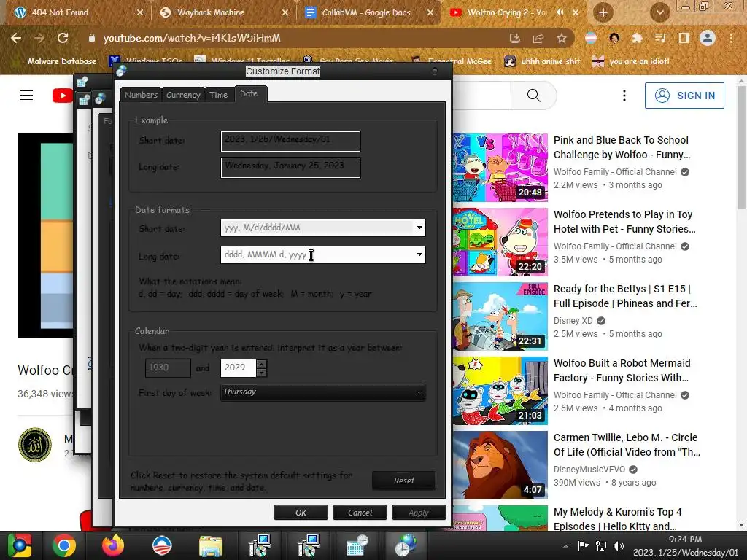747x560 pixels.
Task: Toggle the Chrome side panel icon
Action: [684, 38]
